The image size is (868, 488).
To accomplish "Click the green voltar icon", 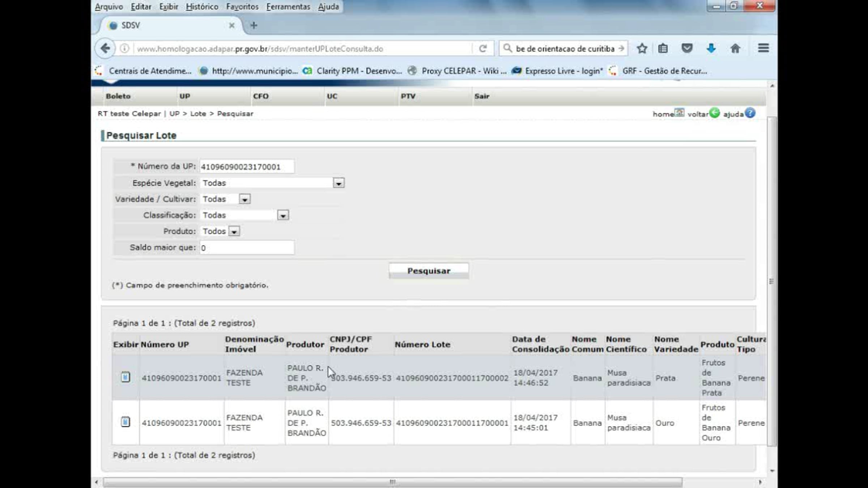I will [x=714, y=113].
